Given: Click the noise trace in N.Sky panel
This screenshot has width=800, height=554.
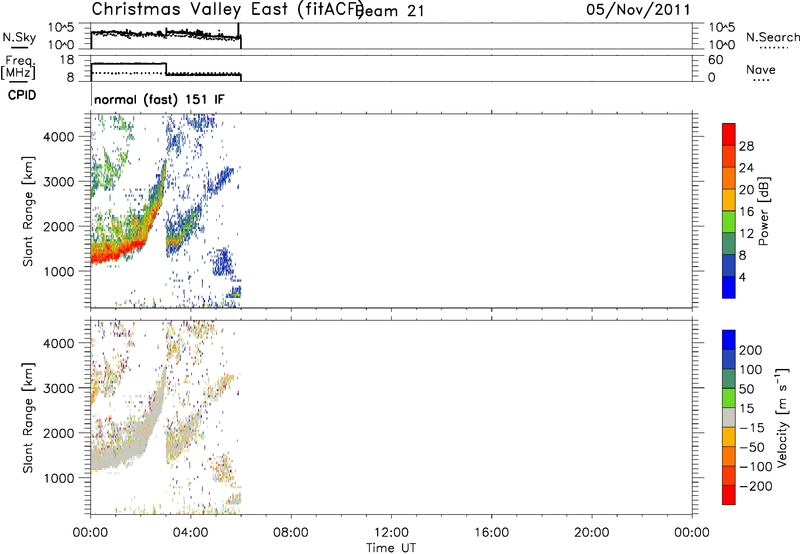Looking at the screenshot, I should click(x=166, y=34).
